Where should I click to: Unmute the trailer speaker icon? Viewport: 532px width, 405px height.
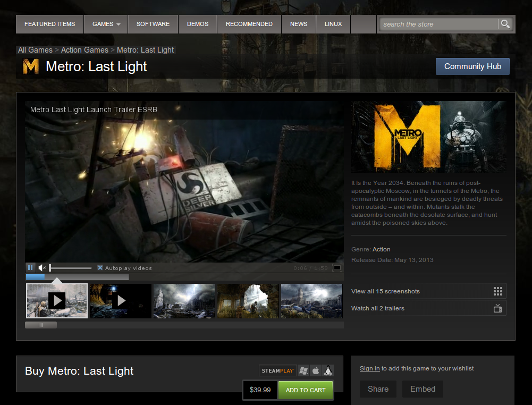click(x=42, y=268)
